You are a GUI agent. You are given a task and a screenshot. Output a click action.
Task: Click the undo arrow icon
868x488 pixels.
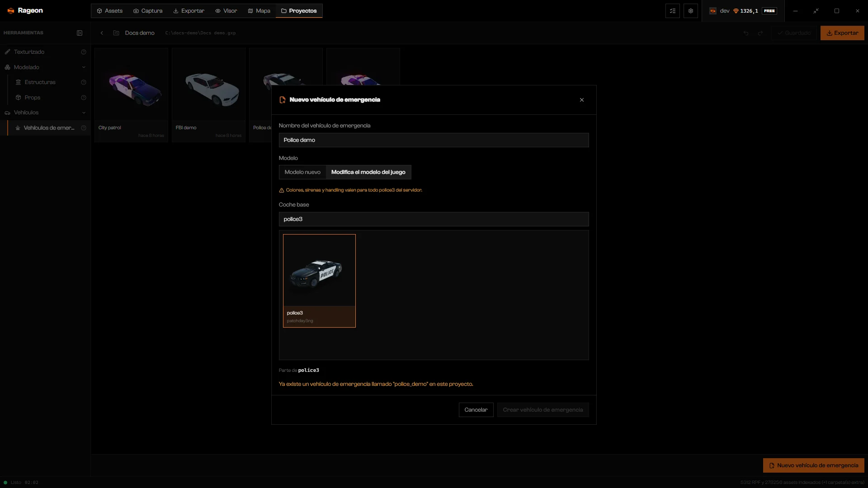(x=746, y=33)
